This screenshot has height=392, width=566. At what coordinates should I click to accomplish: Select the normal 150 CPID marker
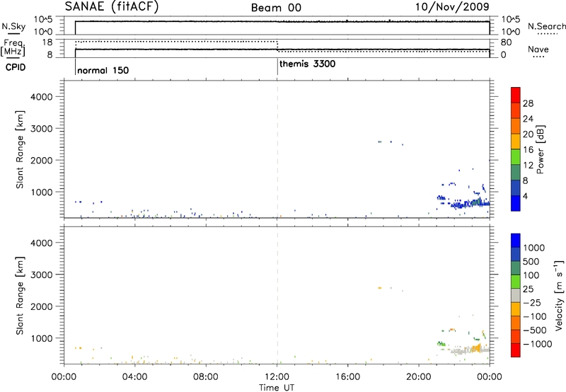(103, 70)
